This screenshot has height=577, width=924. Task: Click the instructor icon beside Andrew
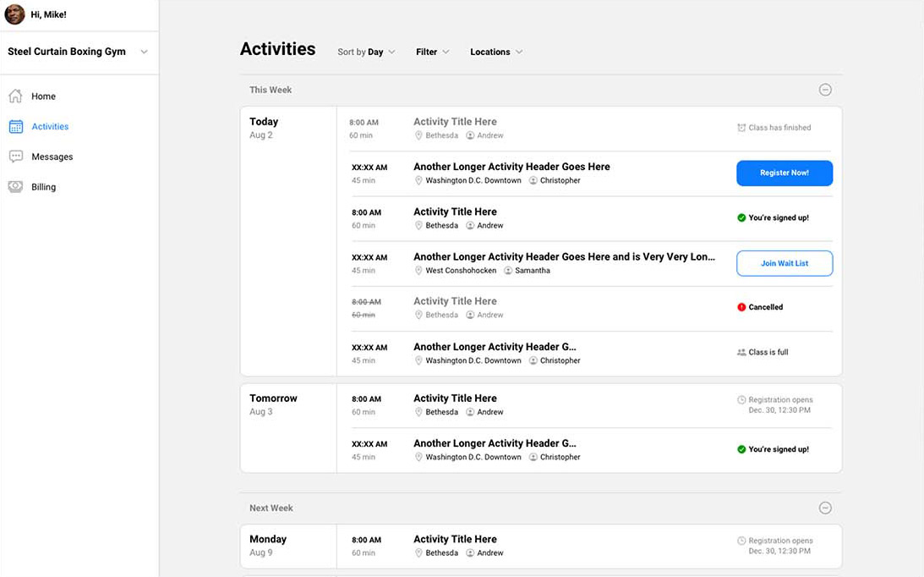coord(468,135)
